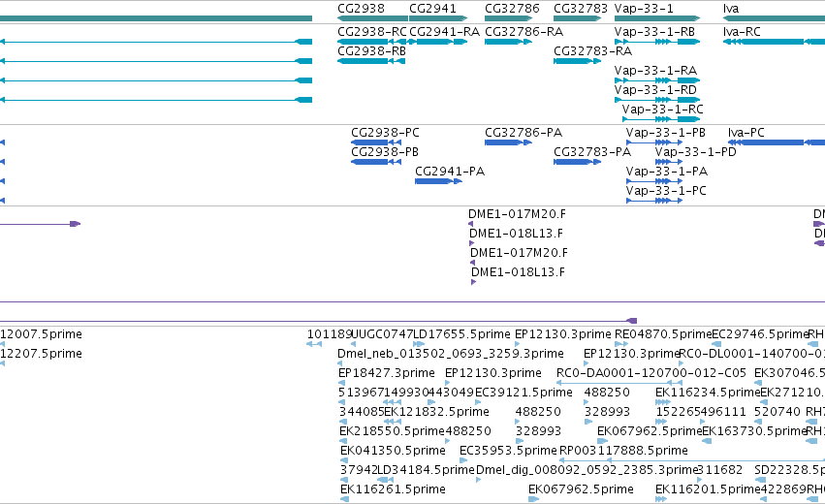
Task: Choose the 'EK116261.5prime' EST label
Action: [393, 489]
